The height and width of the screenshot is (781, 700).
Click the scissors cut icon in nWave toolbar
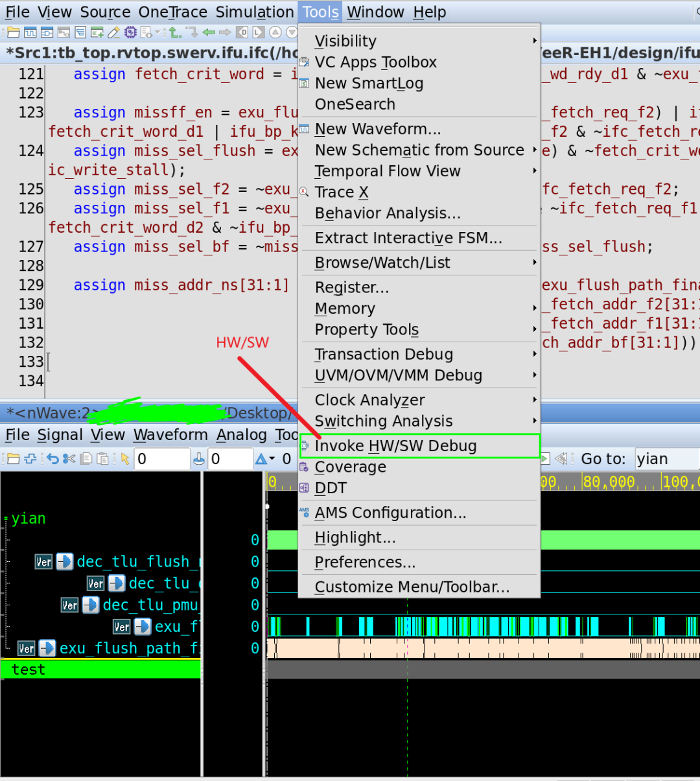[69, 459]
